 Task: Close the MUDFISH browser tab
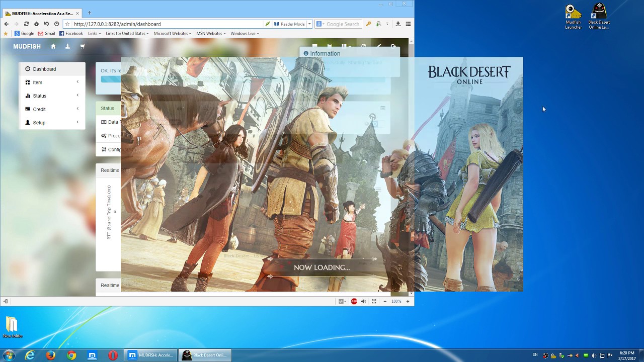click(77, 14)
